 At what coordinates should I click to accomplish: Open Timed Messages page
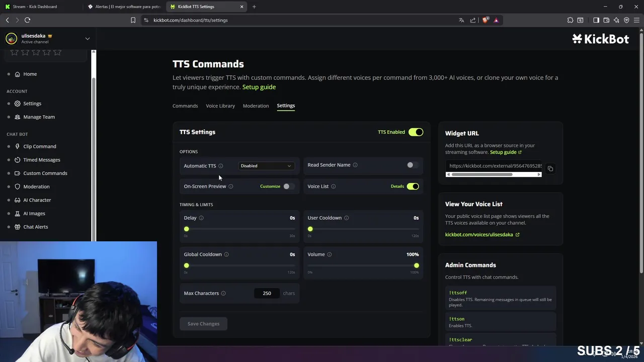(x=41, y=160)
